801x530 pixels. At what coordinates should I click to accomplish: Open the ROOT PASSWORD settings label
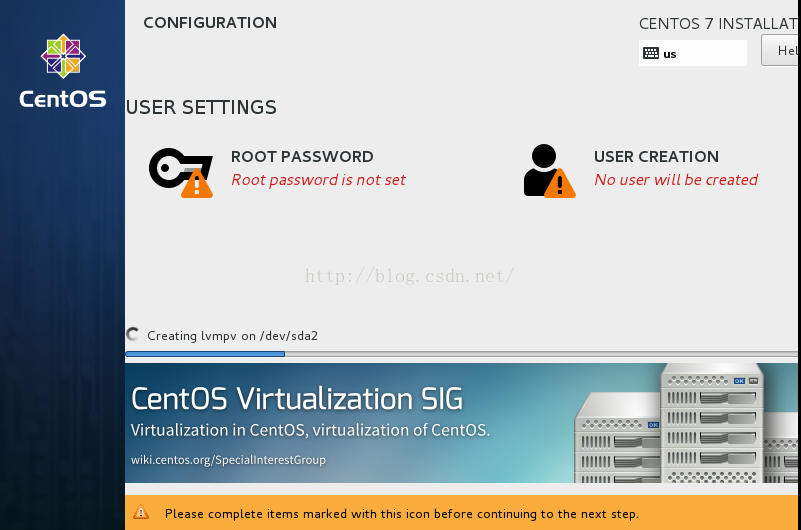click(x=302, y=156)
